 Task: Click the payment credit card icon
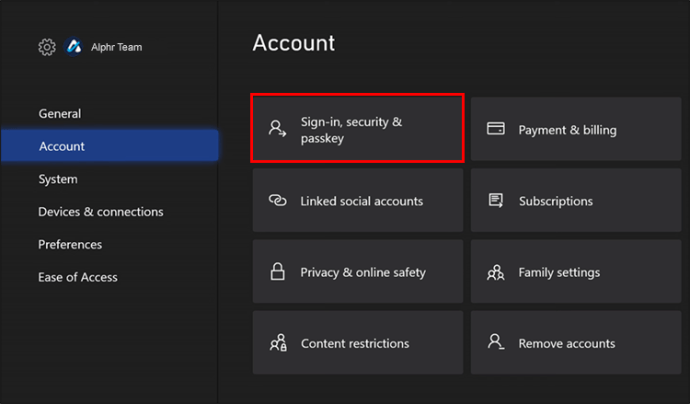(495, 129)
